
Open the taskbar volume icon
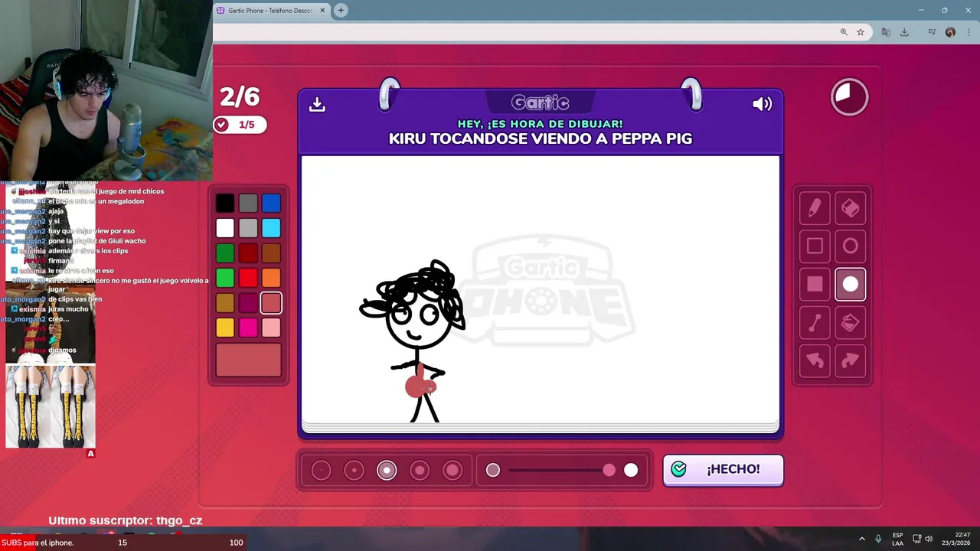[929, 539]
